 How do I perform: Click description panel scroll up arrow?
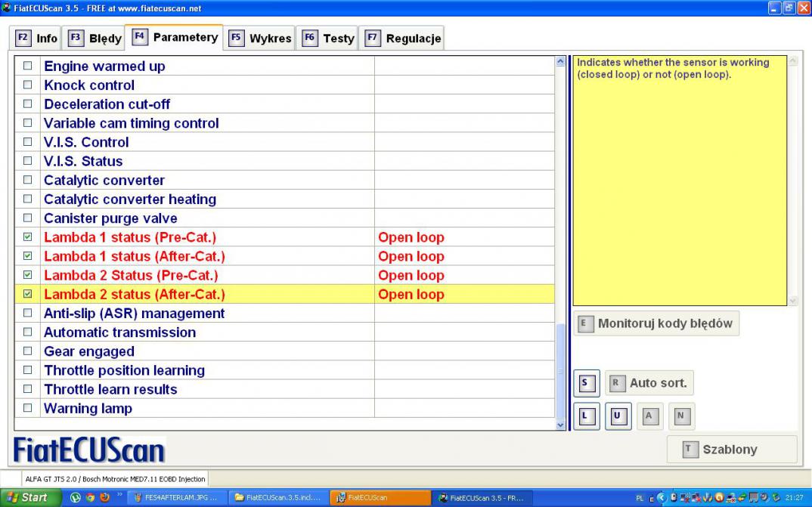point(793,61)
